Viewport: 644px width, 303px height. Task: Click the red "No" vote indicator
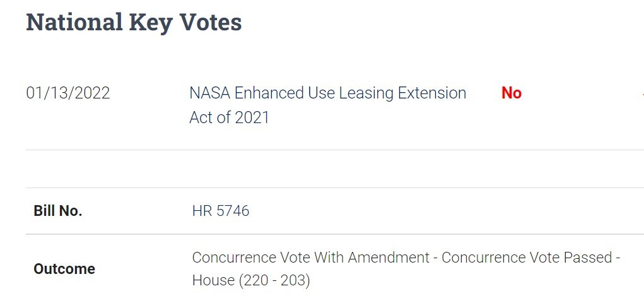click(511, 93)
